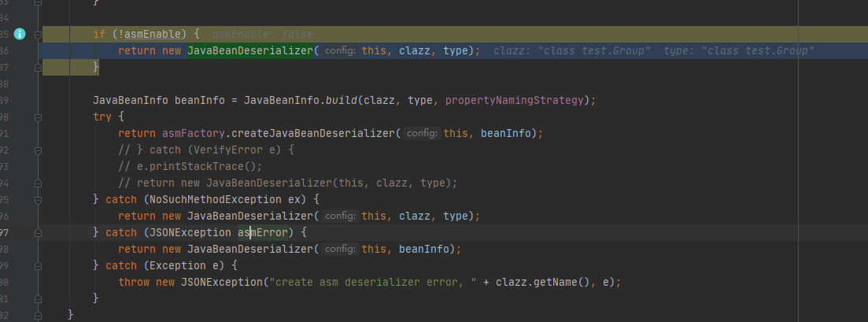The image size is (868, 322).
Task: Click the 'throw' keyword
Action: [x=134, y=282]
